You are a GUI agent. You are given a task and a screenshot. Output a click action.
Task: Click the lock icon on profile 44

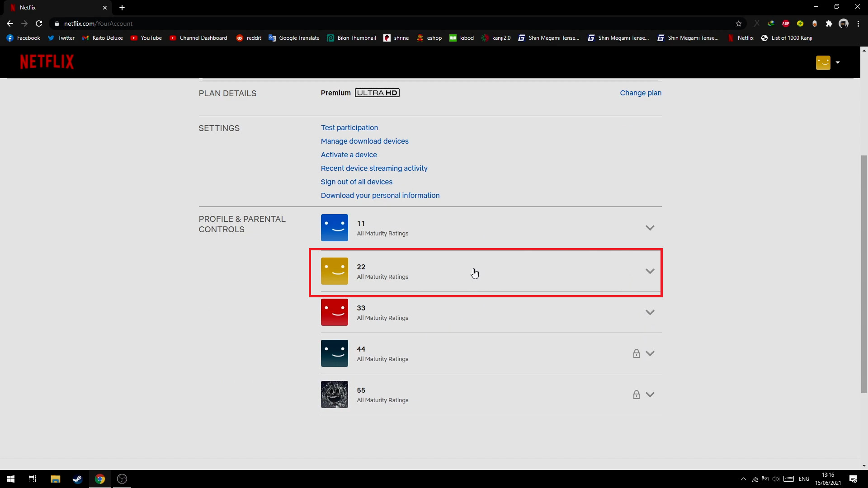pyautogui.click(x=636, y=353)
